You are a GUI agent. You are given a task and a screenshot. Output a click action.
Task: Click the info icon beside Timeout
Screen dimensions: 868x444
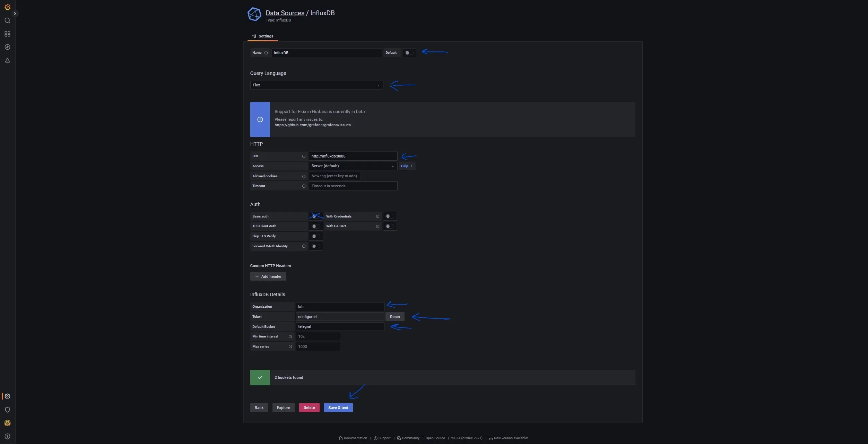coord(304,186)
